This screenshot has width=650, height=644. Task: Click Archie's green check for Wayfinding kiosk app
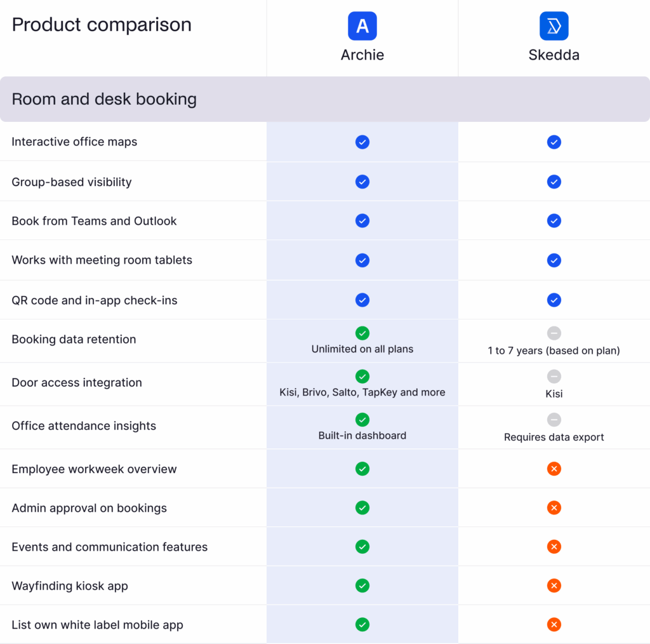point(362,586)
